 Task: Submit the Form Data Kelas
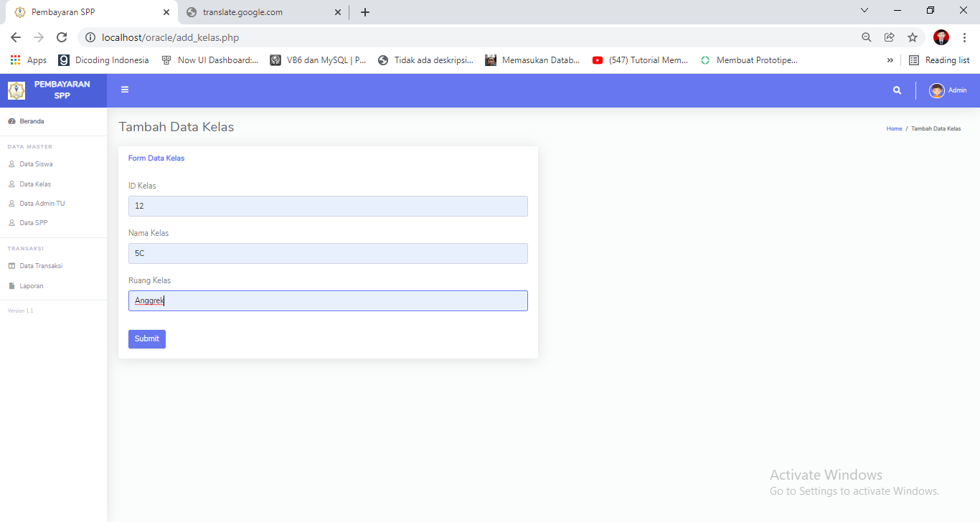tap(146, 338)
